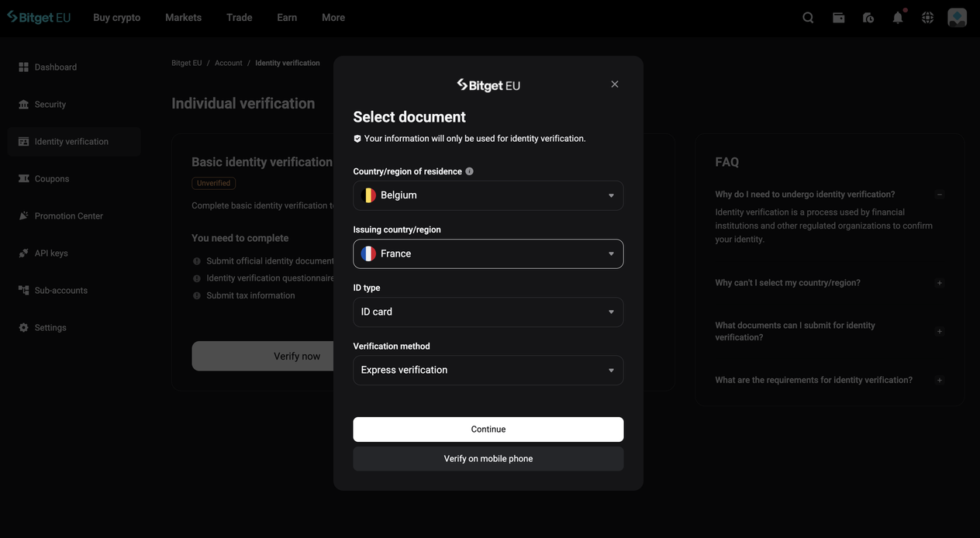Viewport: 980px width, 538px height.
Task: Click 'Identity verification questionnaire' step text
Action: tap(270, 278)
